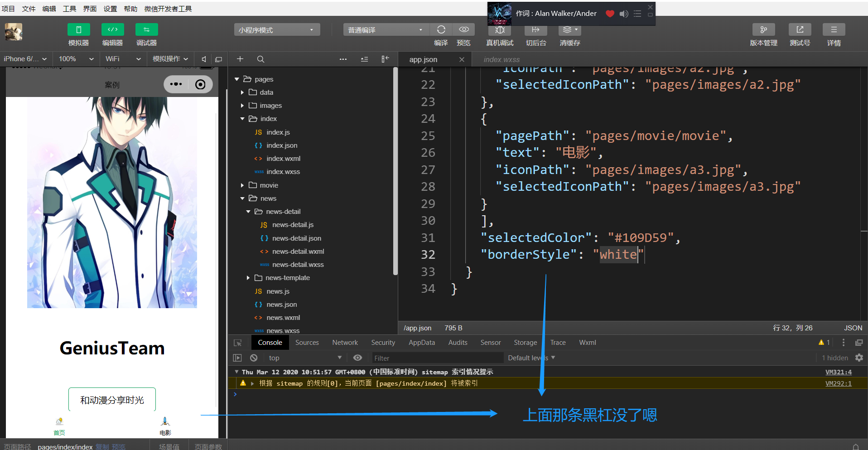Click the mini program capsule menu dots
Screen dimensions: 868x450
(x=176, y=84)
